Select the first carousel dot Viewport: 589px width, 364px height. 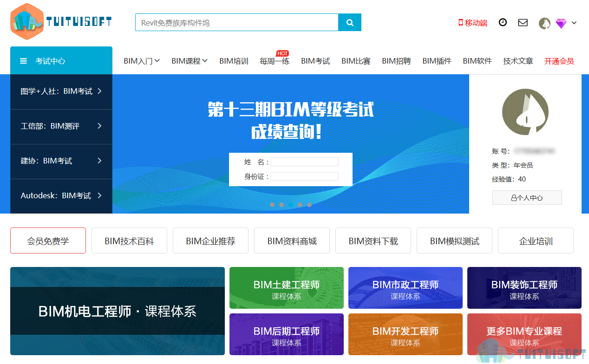(272, 204)
